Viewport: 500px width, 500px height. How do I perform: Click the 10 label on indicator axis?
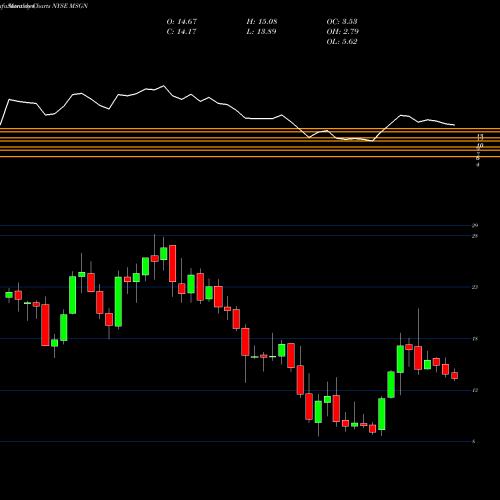480,145
